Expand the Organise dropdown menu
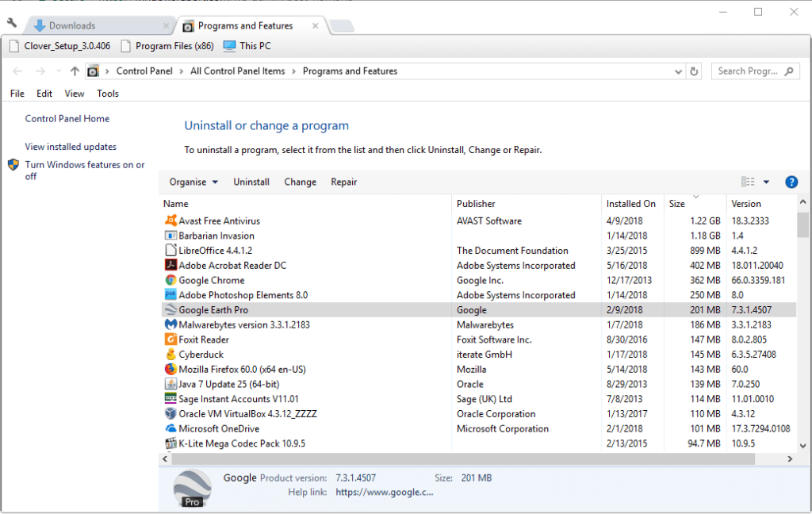This screenshot has height=514, width=812. (193, 182)
